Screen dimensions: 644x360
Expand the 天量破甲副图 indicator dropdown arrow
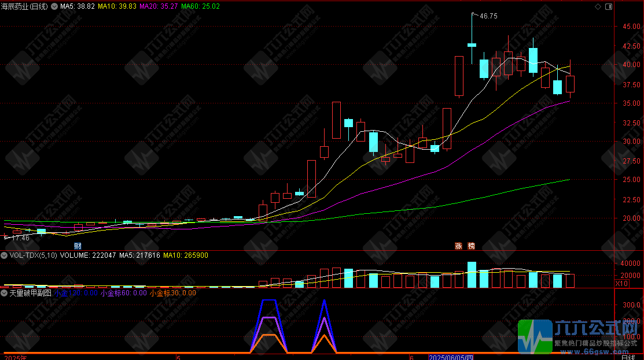coord(5,293)
